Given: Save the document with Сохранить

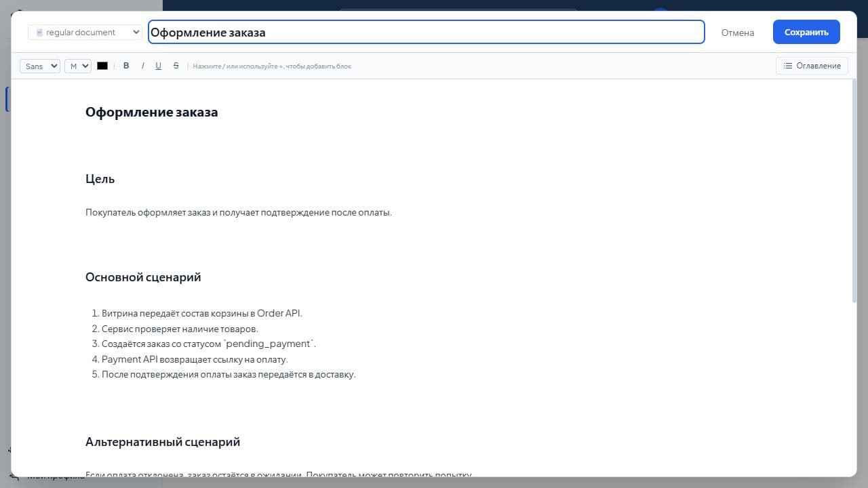Looking at the screenshot, I should (x=806, y=32).
